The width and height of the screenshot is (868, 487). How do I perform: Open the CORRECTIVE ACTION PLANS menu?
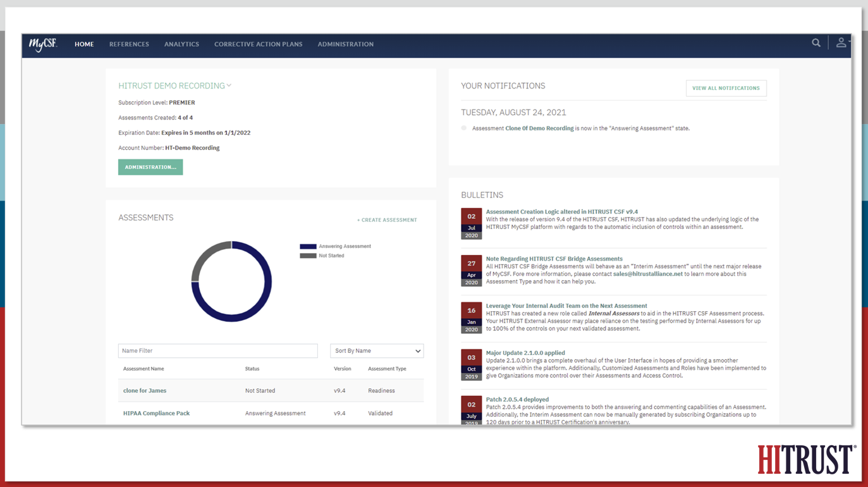tap(258, 44)
